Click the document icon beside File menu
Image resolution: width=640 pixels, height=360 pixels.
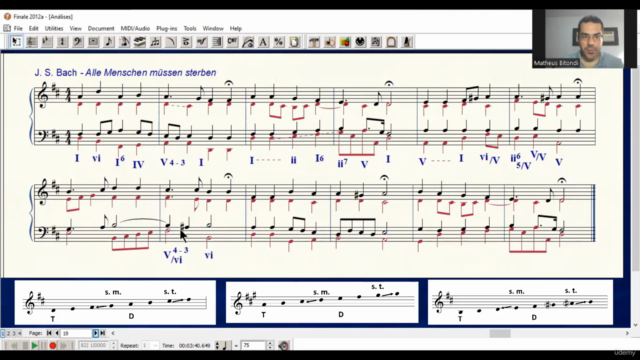point(7,28)
